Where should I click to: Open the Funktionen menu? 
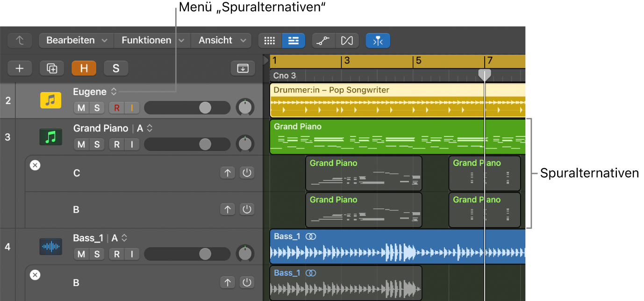(147, 40)
